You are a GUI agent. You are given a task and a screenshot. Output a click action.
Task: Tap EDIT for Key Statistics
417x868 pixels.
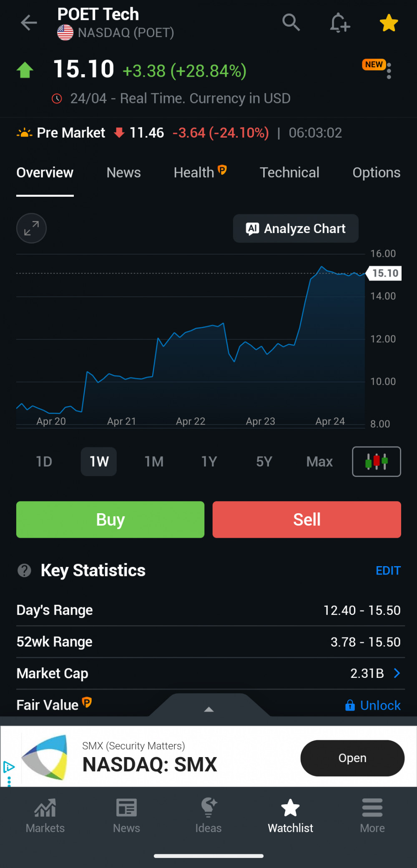click(x=388, y=571)
